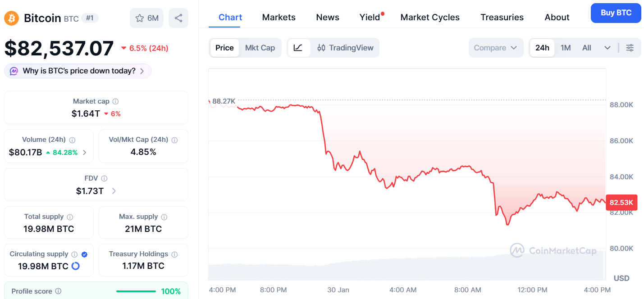Open the Compare dropdown
644x299 pixels.
click(495, 48)
